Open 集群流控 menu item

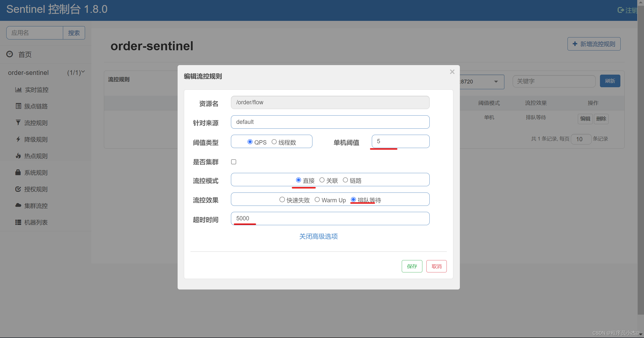point(36,206)
